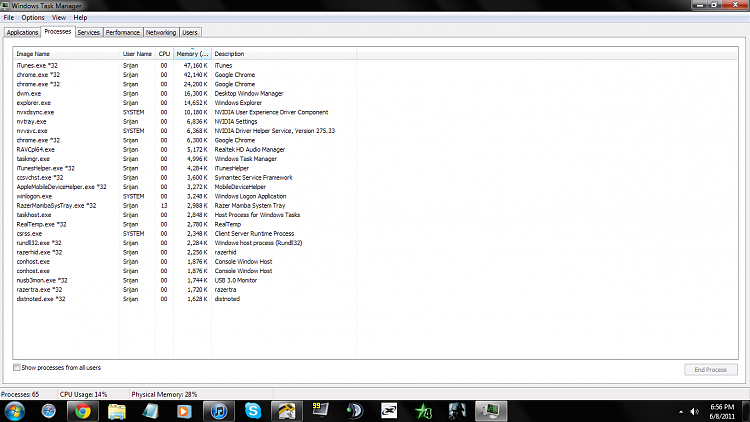Sort by Description column header

(x=284, y=54)
